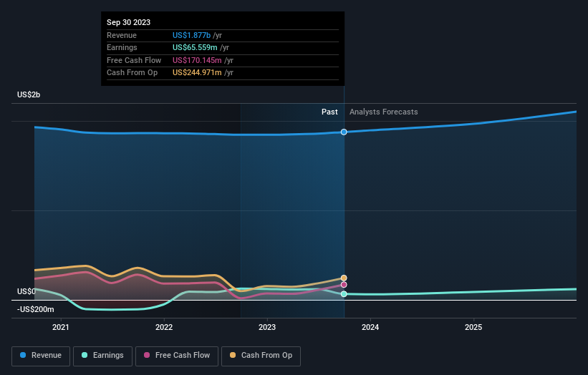Toggle the Earnings legend button
The width and height of the screenshot is (588, 375).
point(102,356)
